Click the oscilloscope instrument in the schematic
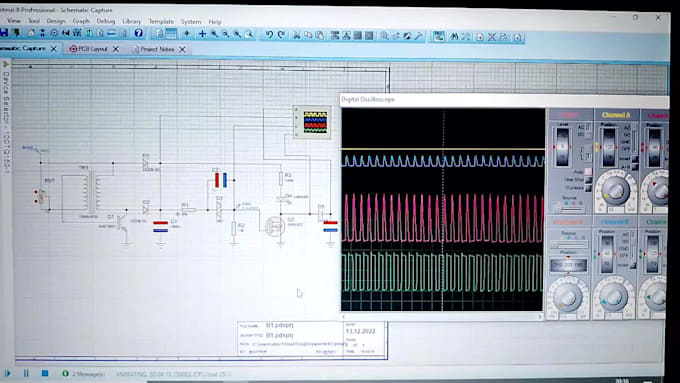 [312, 122]
